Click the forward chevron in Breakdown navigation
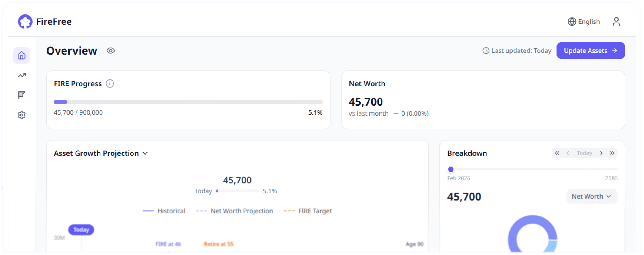The width and height of the screenshot is (644, 255). (601, 153)
